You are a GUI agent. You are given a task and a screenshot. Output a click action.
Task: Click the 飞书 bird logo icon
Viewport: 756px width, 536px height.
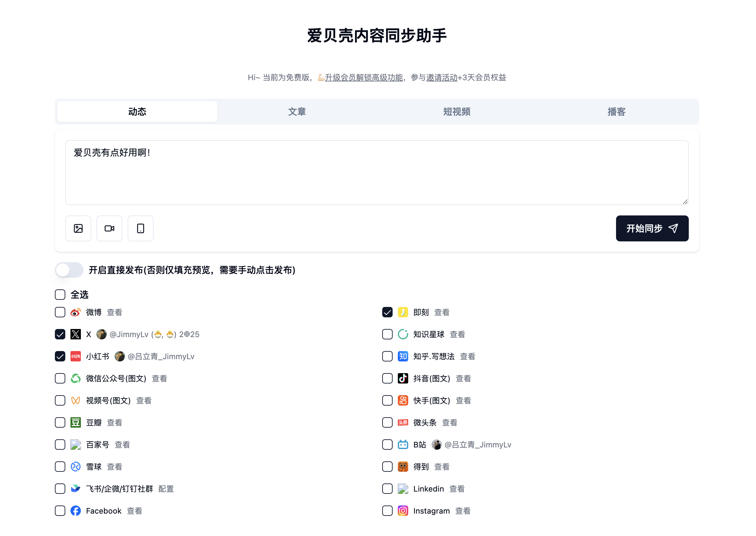76,489
